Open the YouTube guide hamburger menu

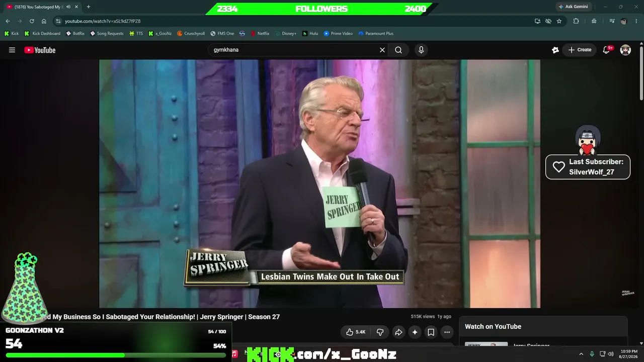coord(12,50)
